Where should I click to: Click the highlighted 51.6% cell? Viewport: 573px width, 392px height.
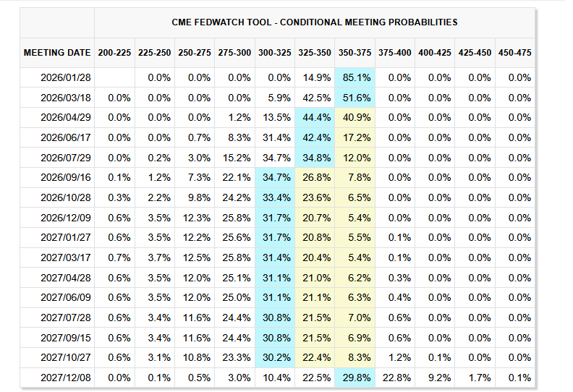pyautogui.click(x=355, y=98)
